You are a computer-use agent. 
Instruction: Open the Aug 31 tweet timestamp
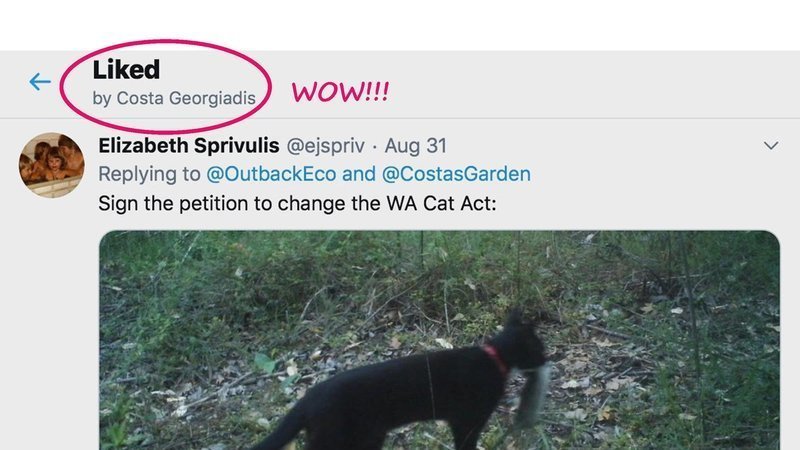pos(415,146)
